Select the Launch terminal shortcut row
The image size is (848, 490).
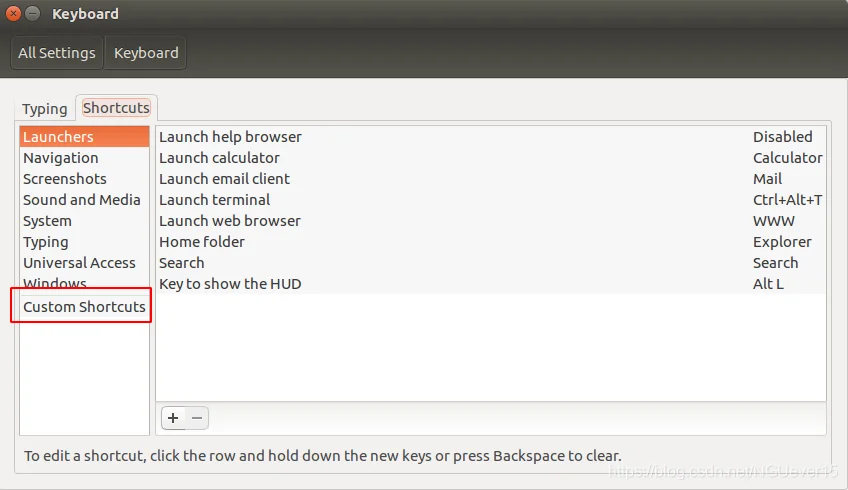(x=491, y=200)
